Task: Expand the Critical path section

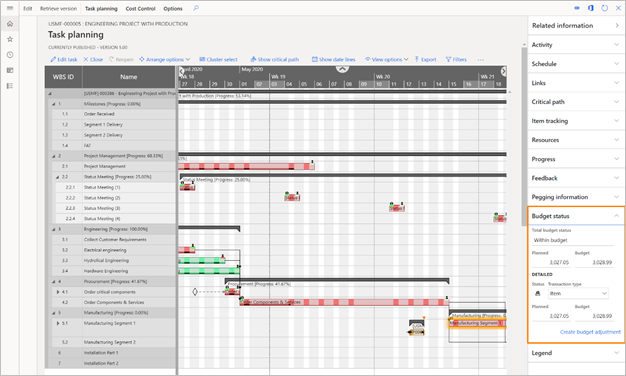Action: tap(575, 102)
